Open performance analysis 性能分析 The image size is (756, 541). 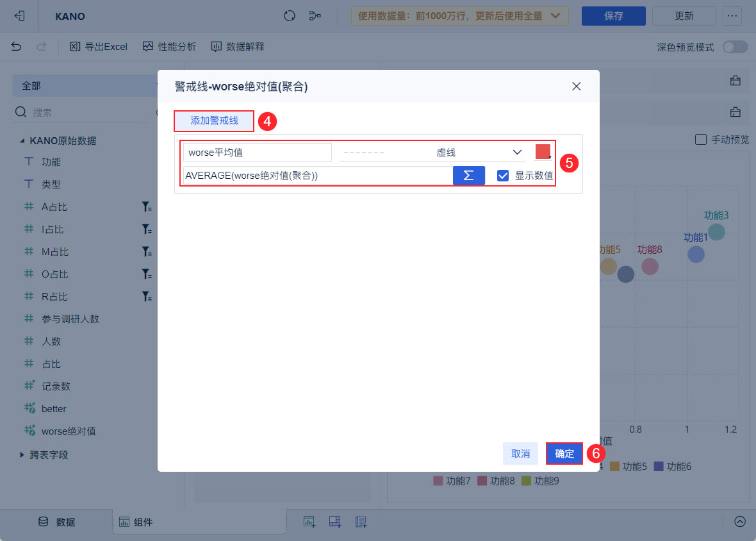point(169,46)
